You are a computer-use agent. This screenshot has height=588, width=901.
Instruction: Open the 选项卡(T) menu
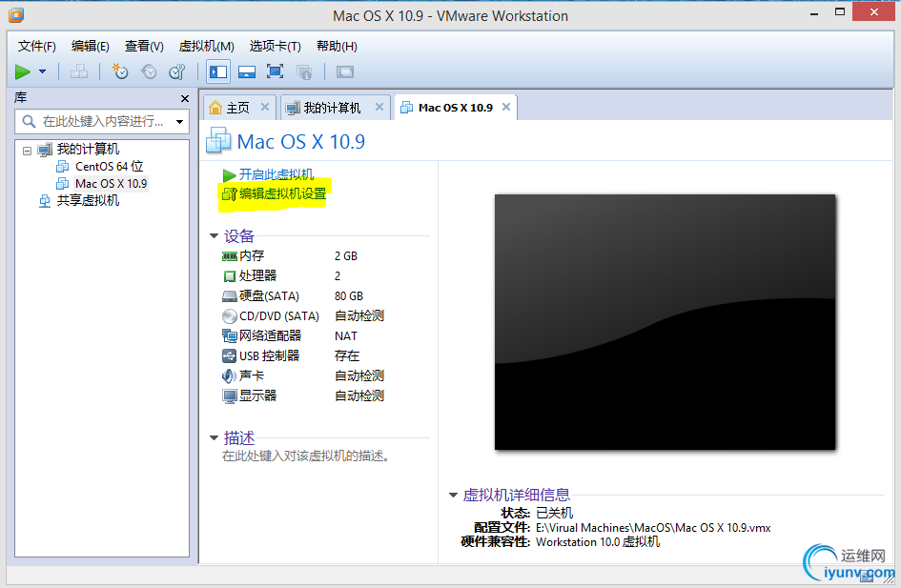[275, 46]
